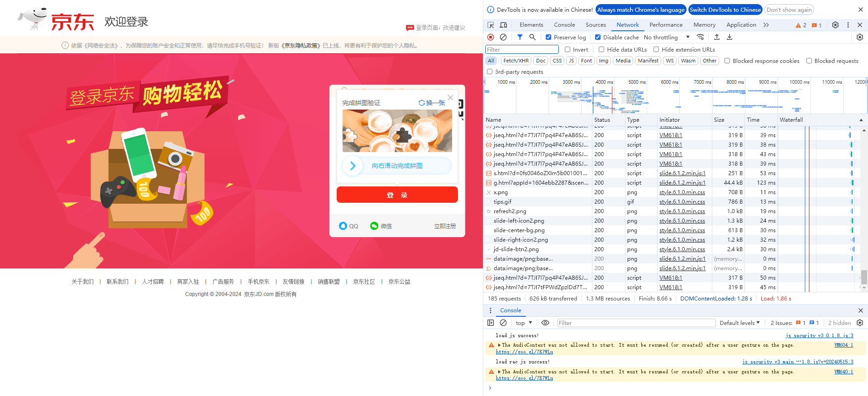Toggle the network filter funnel icon

[x=520, y=37]
